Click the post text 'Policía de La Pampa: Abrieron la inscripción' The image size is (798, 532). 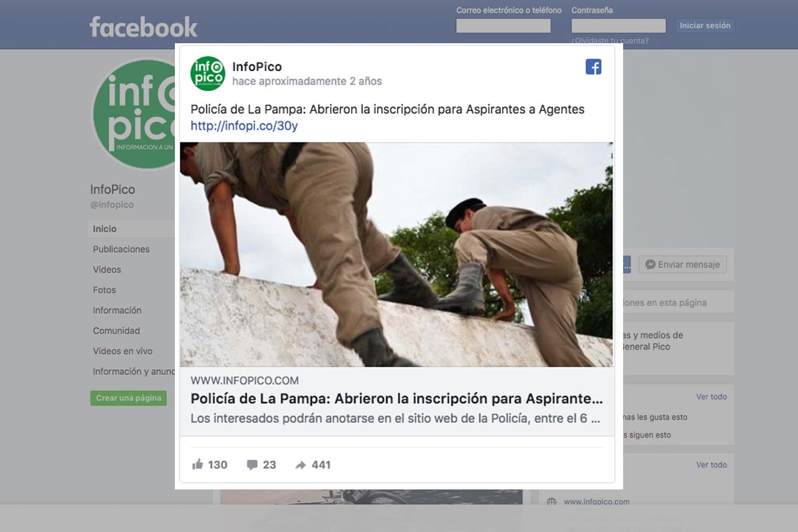click(388, 110)
